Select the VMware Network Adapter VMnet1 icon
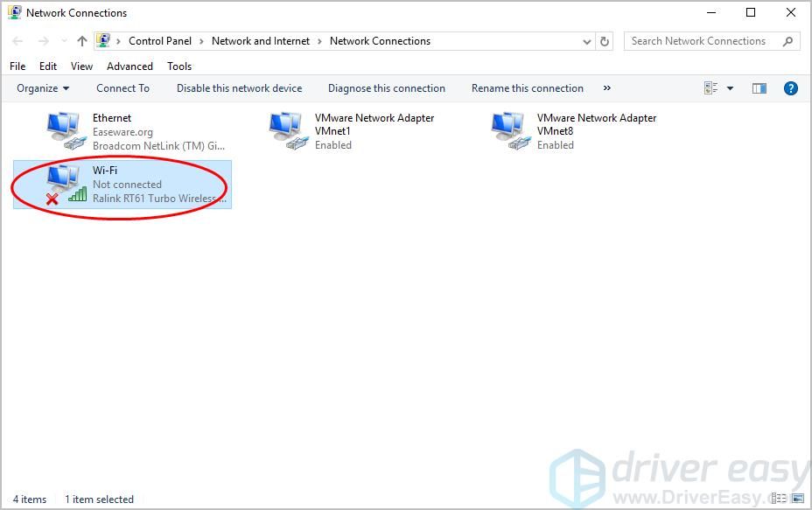The image size is (812, 510). tap(286, 131)
